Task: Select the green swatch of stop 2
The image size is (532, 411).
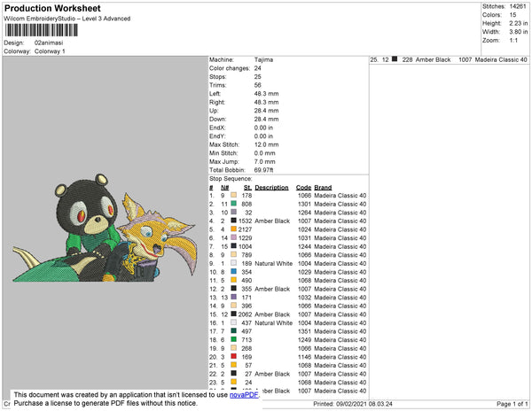Action: pyautogui.click(x=233, y=204)
